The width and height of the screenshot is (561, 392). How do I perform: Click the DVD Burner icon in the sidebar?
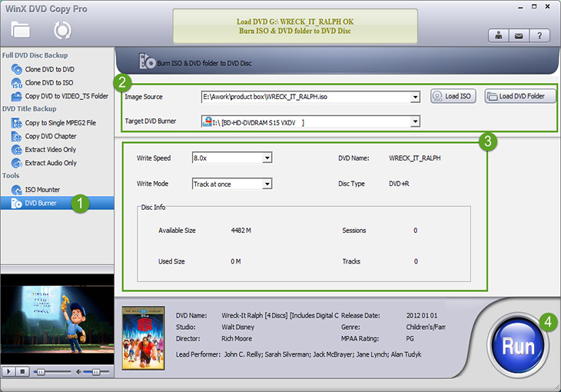(x=16, y=204)
